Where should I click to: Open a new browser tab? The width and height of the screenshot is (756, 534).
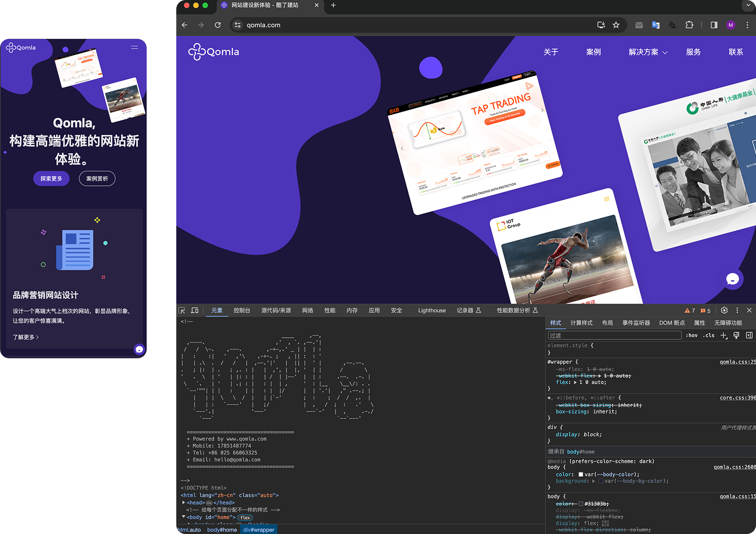point(333,5)
